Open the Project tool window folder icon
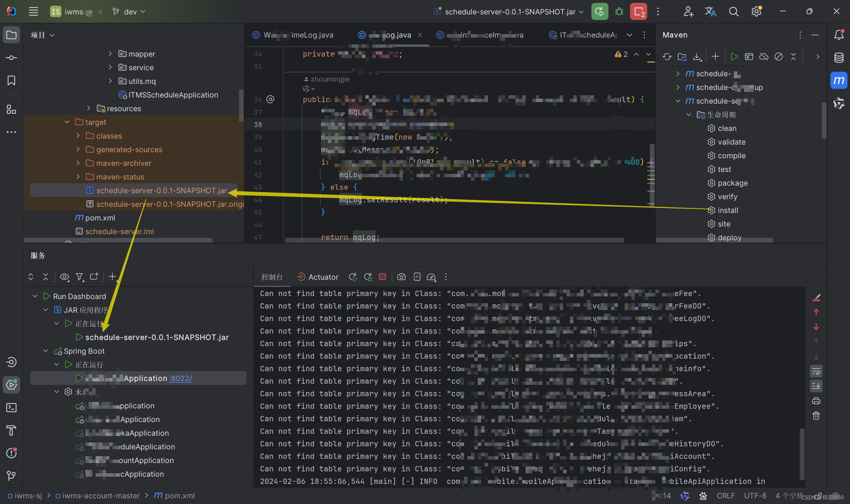Viewport: 850px width, 504px height. (11, 35)
